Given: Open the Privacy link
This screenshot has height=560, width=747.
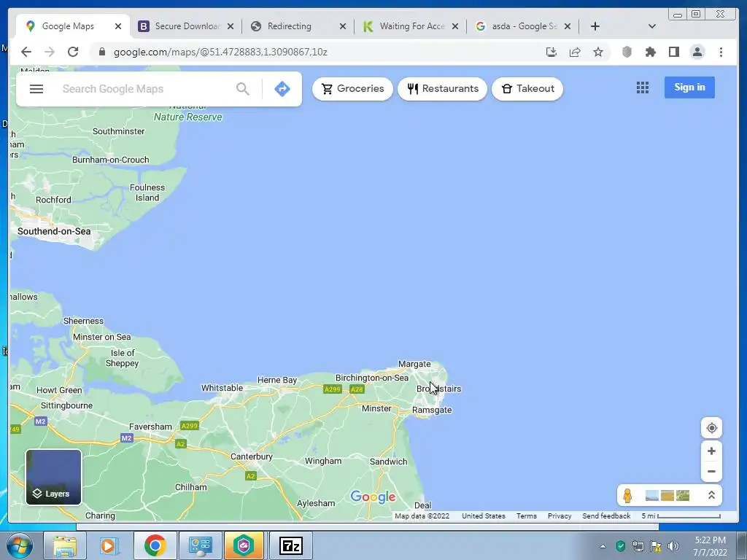Looking at the screenshot, I should pos(560,516).
